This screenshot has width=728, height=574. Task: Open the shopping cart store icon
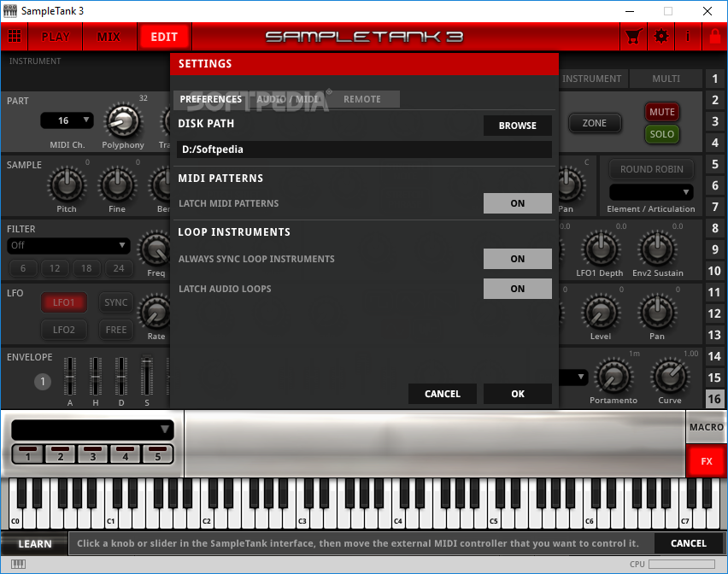coord(634,36)
